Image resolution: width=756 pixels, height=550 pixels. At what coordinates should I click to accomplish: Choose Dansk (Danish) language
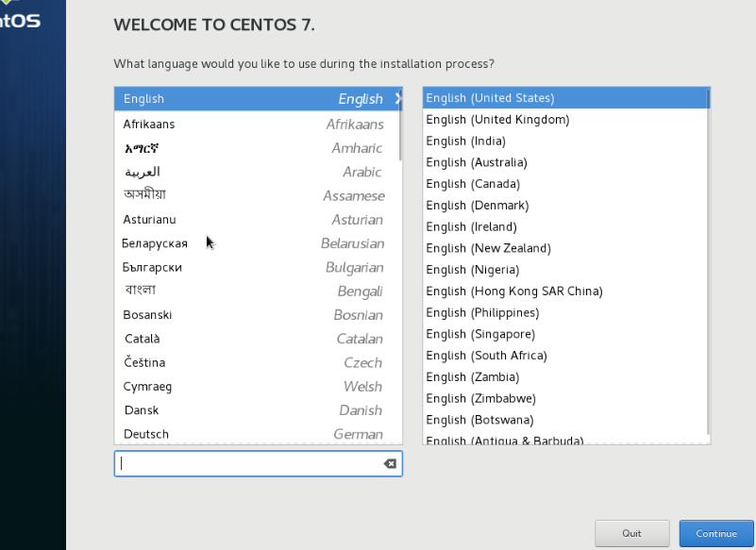point(258,410)
